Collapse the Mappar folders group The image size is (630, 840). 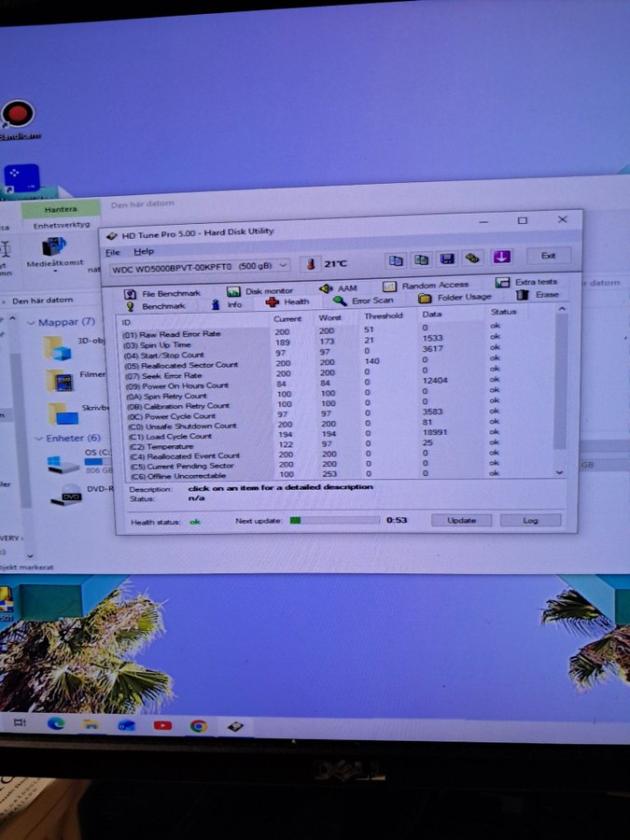coord(31,322)
